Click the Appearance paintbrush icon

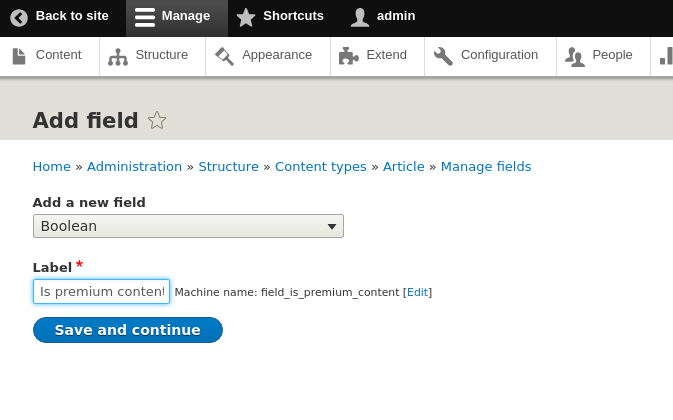[224, 57]
